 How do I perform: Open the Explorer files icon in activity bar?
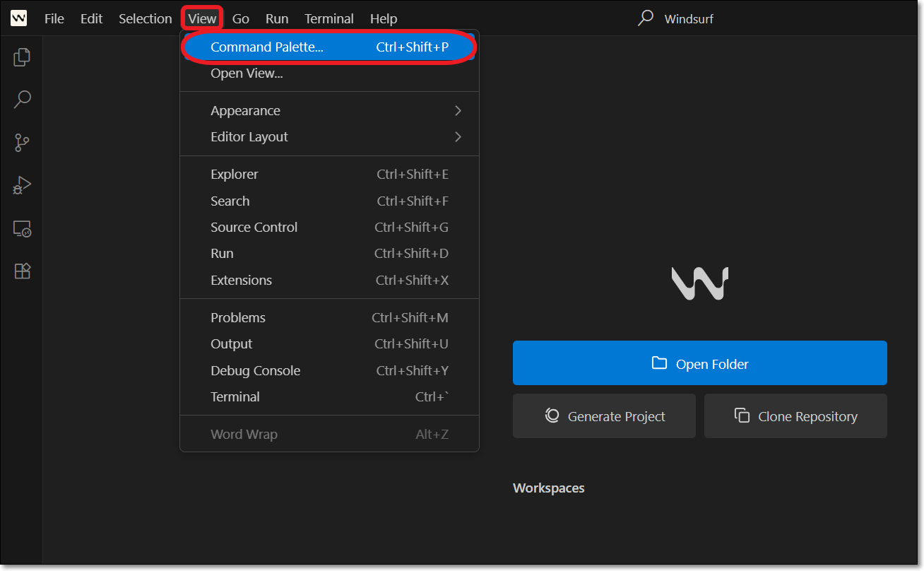[x=22, y=57]
